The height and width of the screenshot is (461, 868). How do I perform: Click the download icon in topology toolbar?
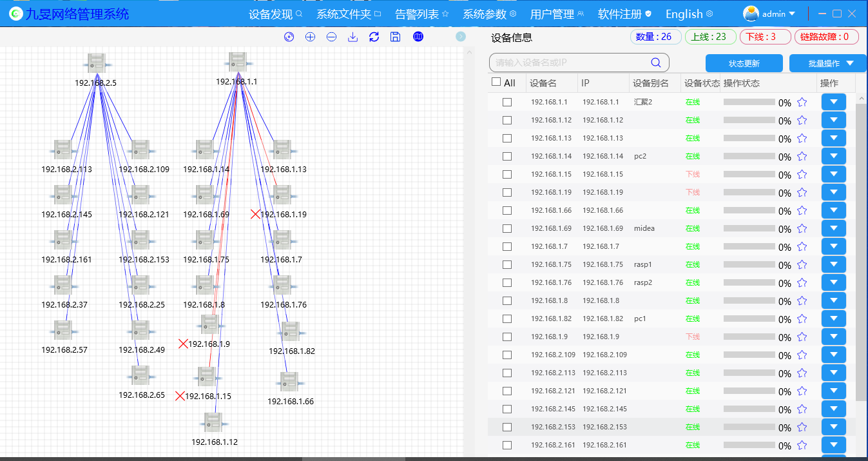pyautogui.click(x=352, y=37)
